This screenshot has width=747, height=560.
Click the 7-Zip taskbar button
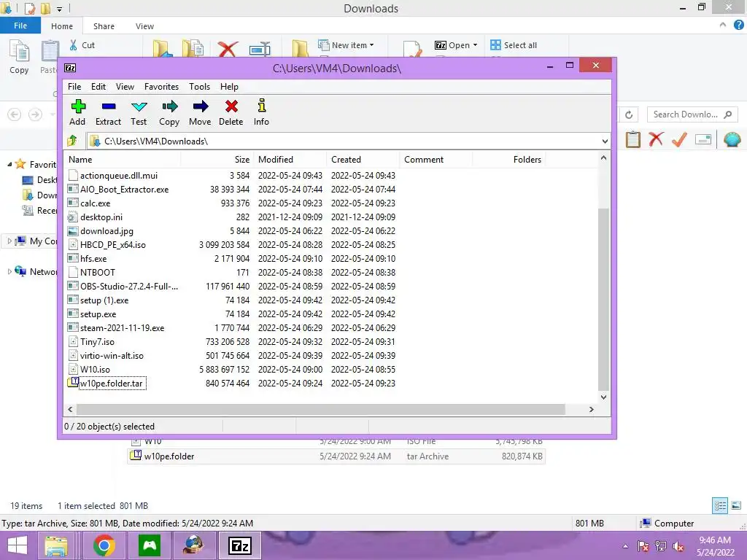239,545
